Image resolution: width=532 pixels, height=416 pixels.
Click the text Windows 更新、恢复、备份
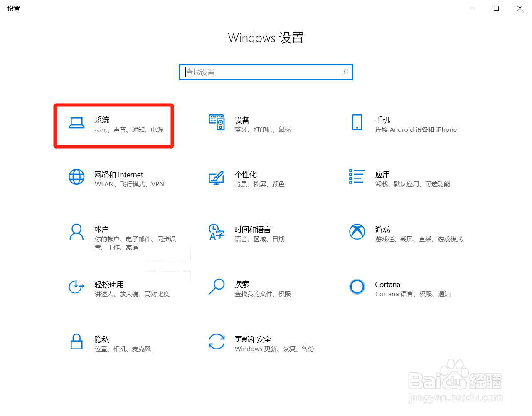pyautogui.click(x=274, y=349)
